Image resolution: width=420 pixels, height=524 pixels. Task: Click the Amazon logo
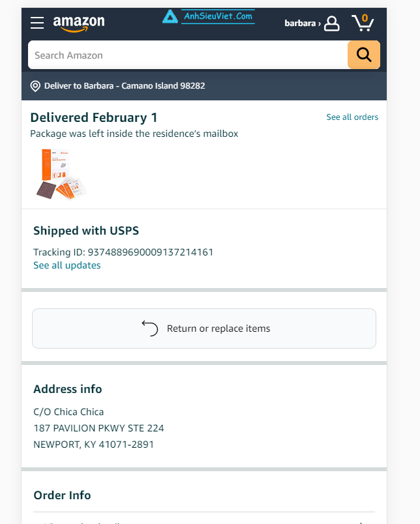(79, 23)
